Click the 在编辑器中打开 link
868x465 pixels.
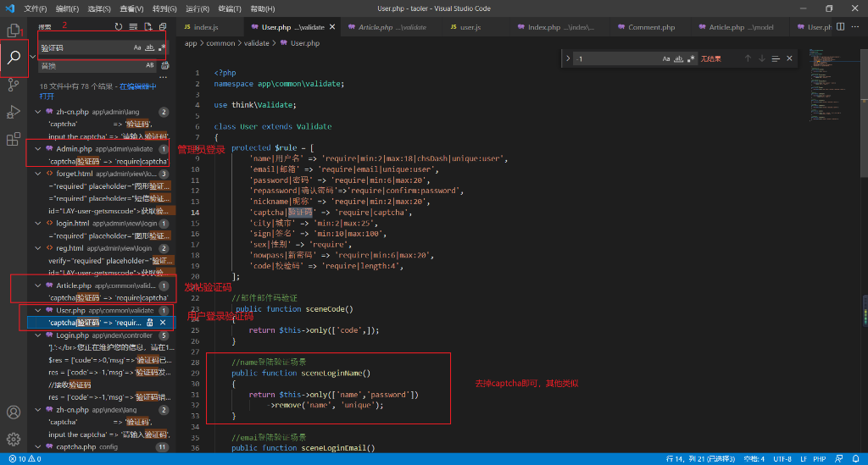tap(139, 86)
